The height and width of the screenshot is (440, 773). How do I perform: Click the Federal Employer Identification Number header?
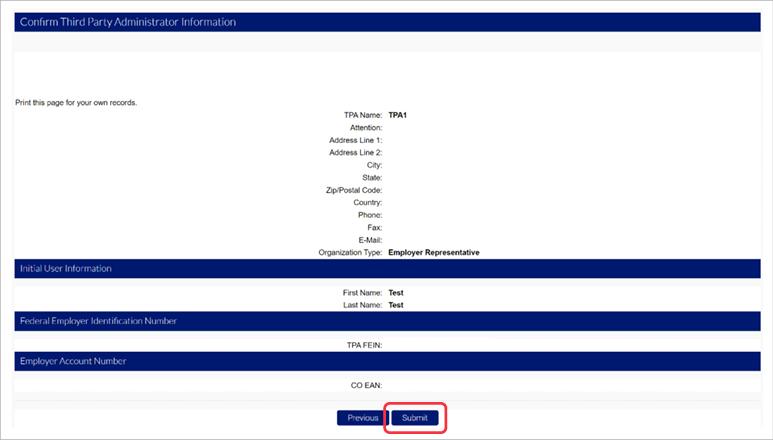pos(98,321)
